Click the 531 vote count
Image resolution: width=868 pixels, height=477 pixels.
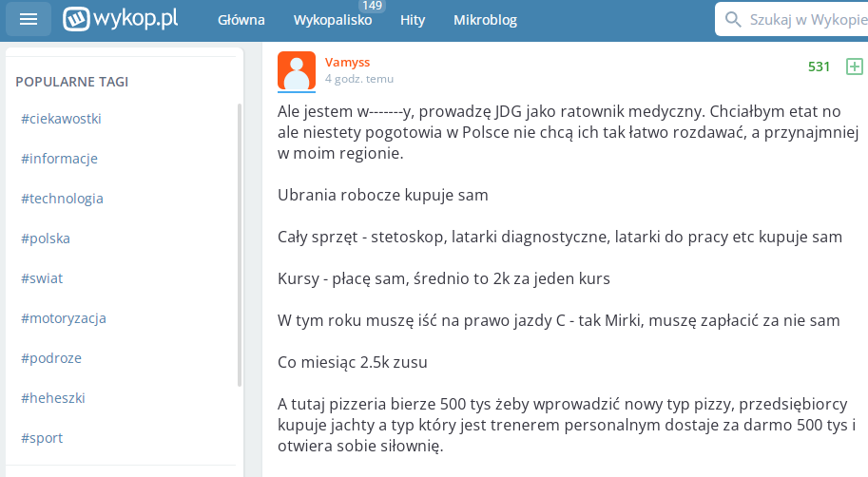(819, 67)
